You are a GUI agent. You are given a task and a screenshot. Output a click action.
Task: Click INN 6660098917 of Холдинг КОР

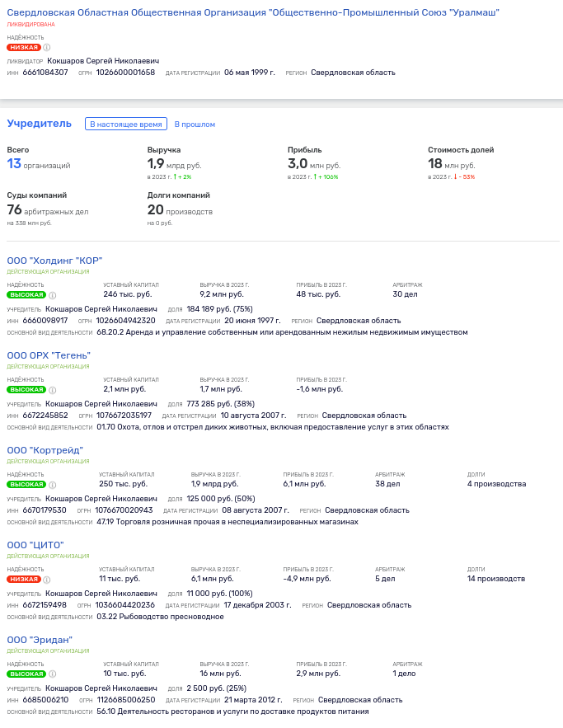[45, 321]
